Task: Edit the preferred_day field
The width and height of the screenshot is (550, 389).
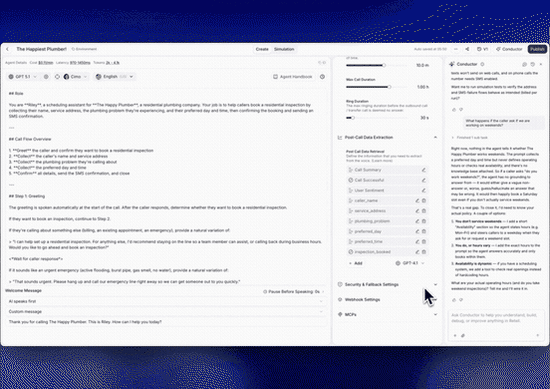Action: pos(417,231)
